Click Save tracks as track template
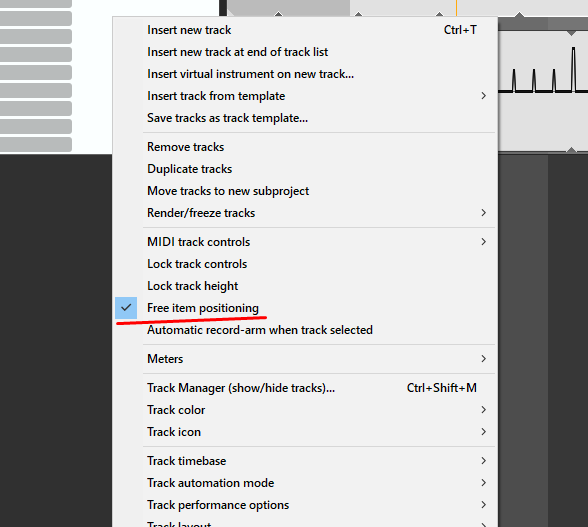Image resolution: width=588 pixels, height=527 pixels. point(305,118)
